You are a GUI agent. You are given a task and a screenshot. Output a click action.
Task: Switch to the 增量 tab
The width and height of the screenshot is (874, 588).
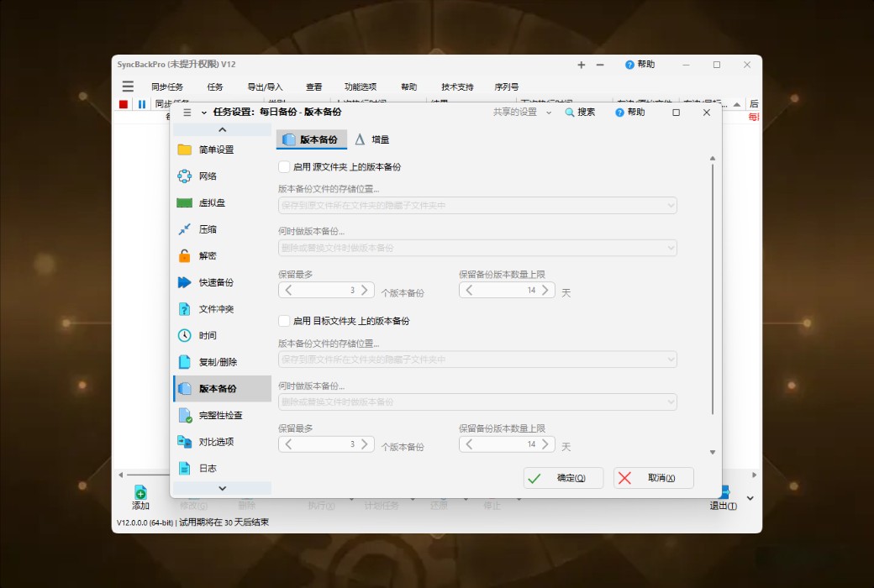click(x=372, y=139)
